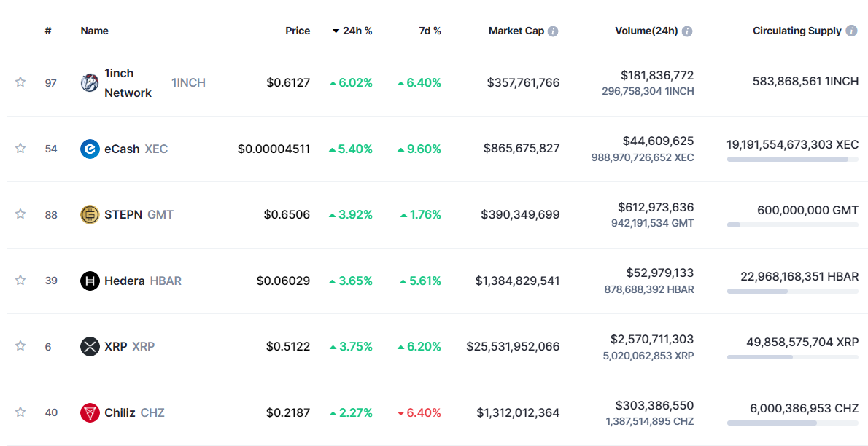
Task: Open STEPN volume 942,191,534 GMT link
Action: click(x=652, y=223)
